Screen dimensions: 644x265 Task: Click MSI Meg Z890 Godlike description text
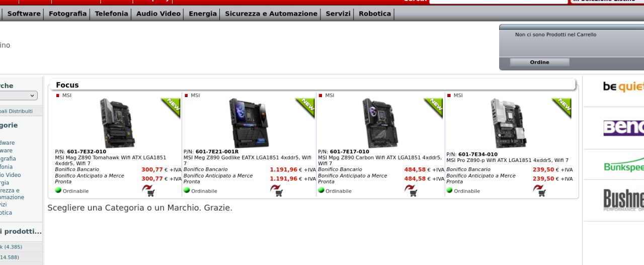pos(248,160)
